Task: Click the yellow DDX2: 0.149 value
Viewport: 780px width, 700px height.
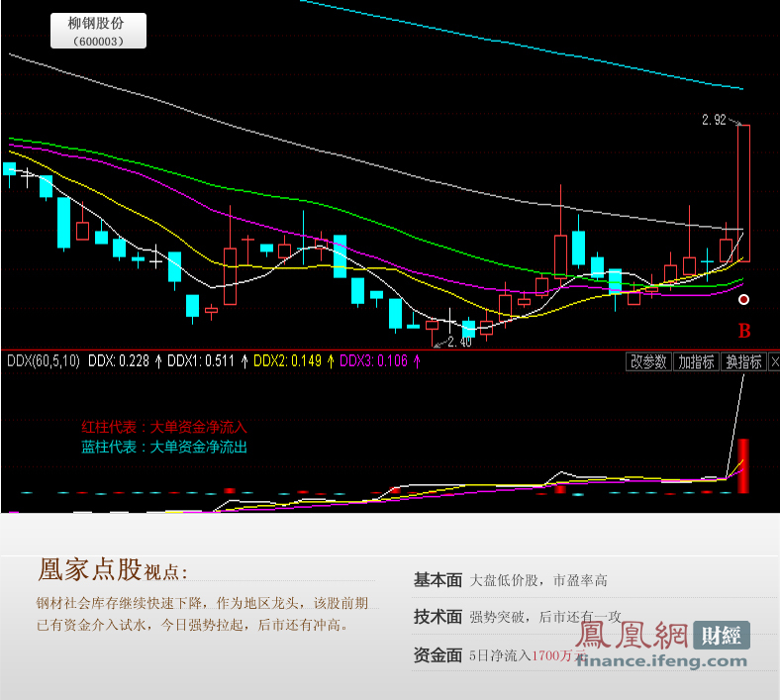Action: (x=287, y=361)
